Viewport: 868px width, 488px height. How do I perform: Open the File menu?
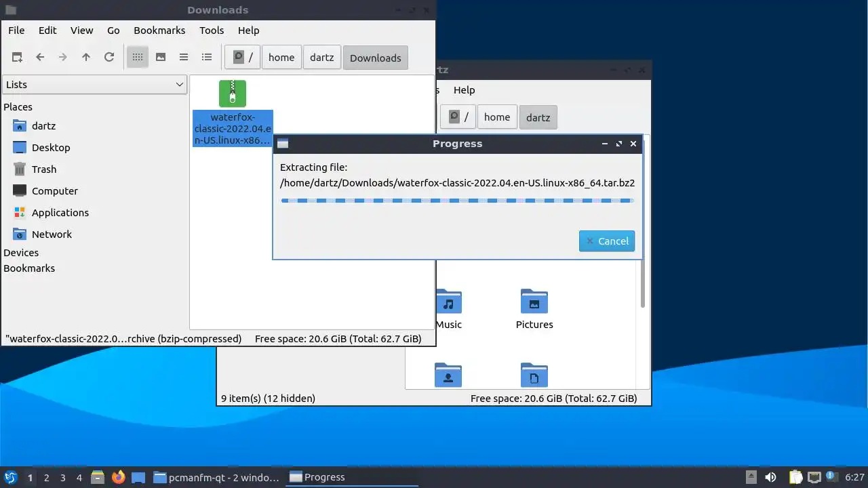[x=16, y=30]
